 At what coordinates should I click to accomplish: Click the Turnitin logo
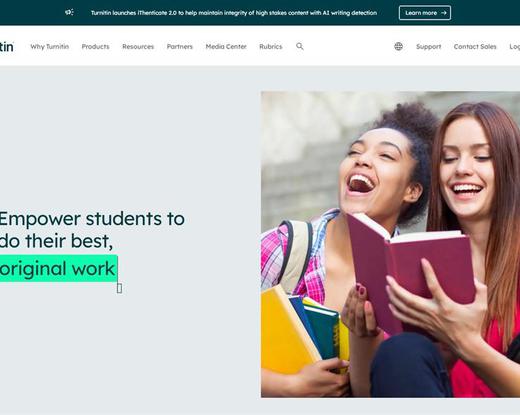(7, 47)
